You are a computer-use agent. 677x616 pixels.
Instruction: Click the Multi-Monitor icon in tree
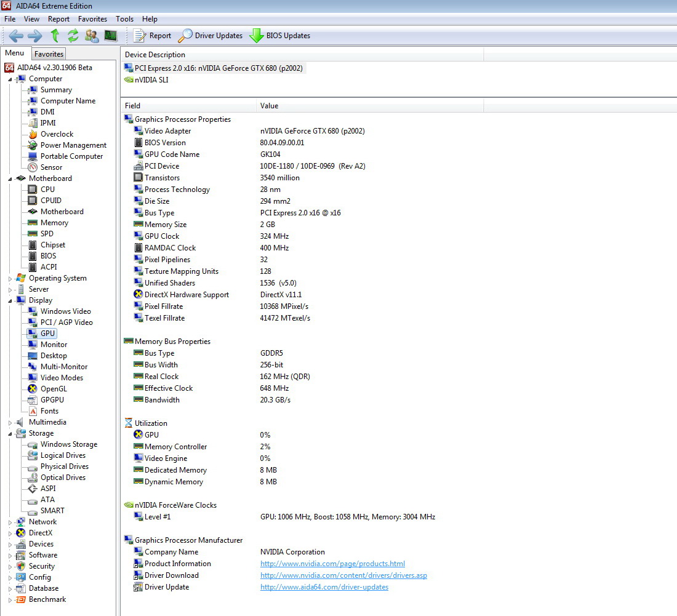tap(33, 367)
